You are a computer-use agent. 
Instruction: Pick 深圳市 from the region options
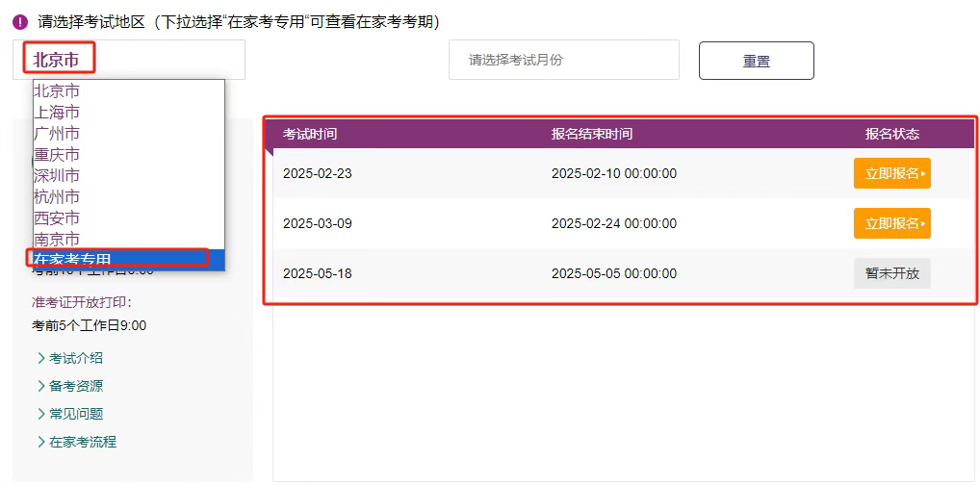point(58,176)
